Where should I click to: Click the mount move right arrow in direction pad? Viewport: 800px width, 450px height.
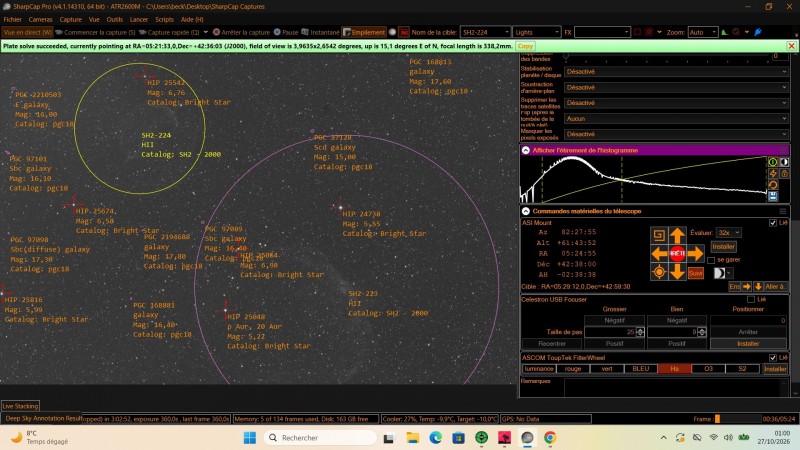coord(695,254)
